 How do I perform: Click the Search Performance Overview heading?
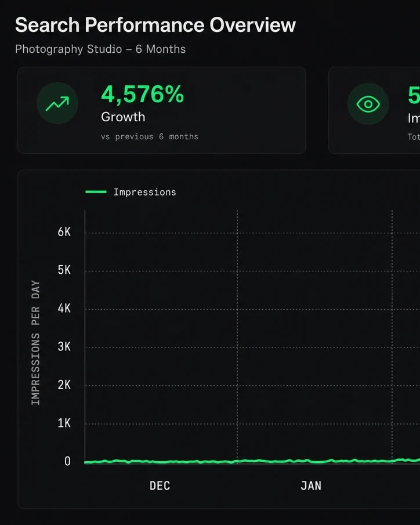pos(155,25)
